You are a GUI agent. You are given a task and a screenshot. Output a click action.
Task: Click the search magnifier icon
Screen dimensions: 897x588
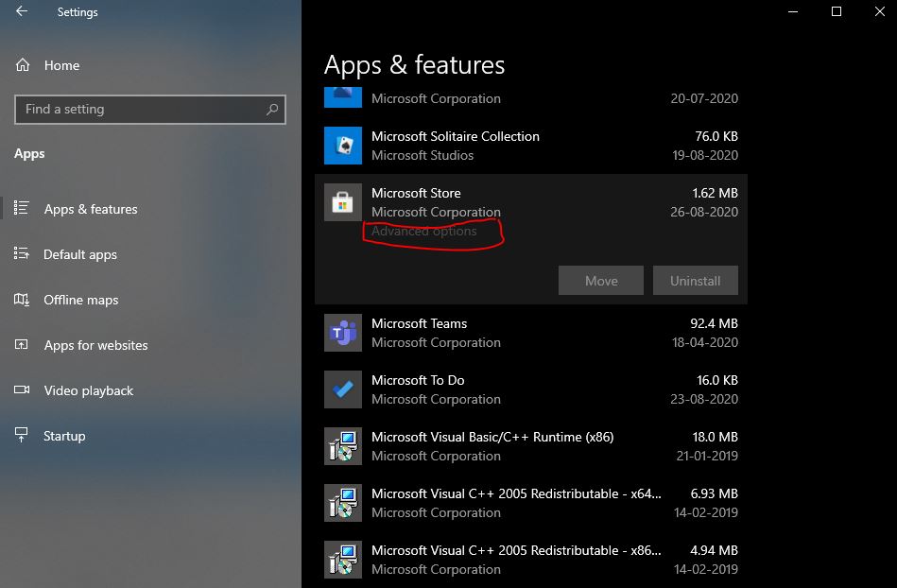tap(272, 109)
